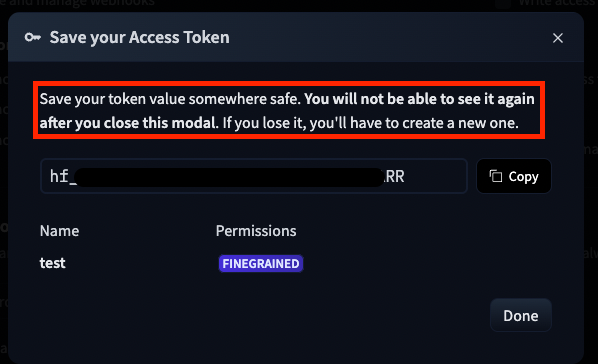Click the "hf_" prefix in token field
Viewport: 598px width, 364px height.
(x=61, y=177)
